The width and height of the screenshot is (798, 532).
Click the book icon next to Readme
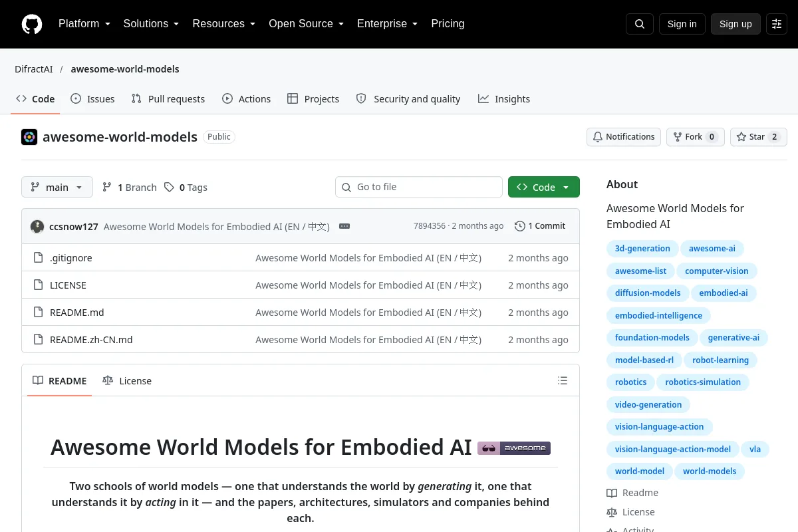[x=612, y=493]
